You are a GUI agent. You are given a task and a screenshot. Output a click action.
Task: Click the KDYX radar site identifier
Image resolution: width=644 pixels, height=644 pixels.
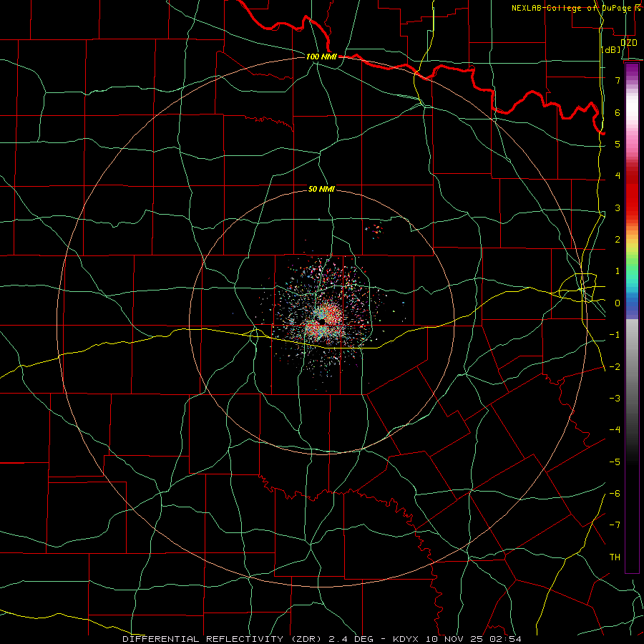coord(406,639)
